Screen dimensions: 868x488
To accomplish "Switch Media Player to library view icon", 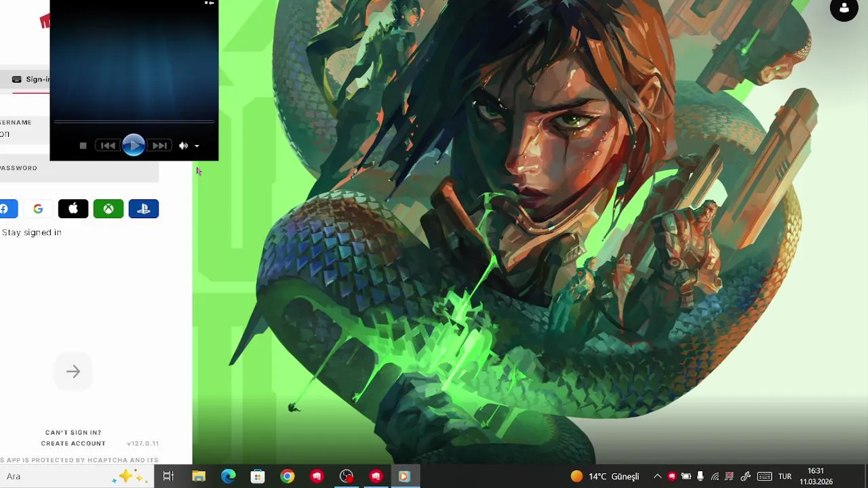I will coord(210,3).
